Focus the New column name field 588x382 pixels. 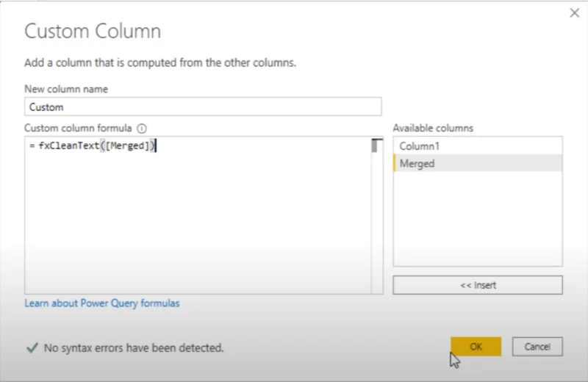click(x=203, y=107)
